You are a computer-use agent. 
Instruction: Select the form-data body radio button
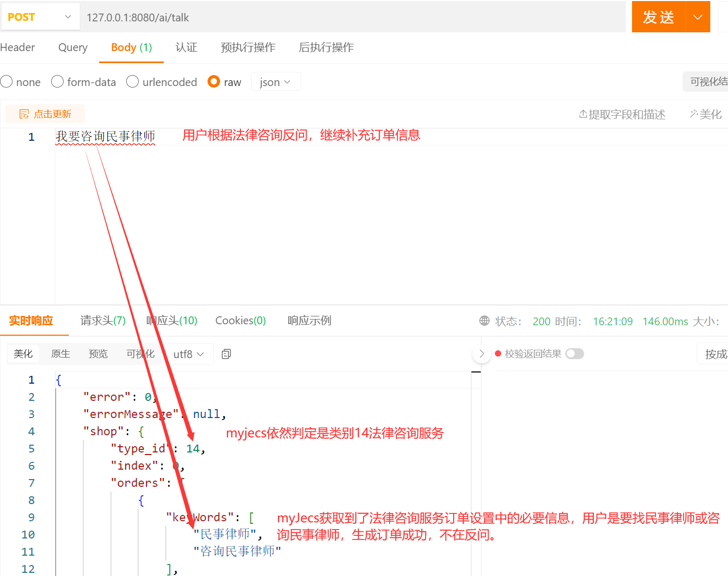click(x=57, y=81)
